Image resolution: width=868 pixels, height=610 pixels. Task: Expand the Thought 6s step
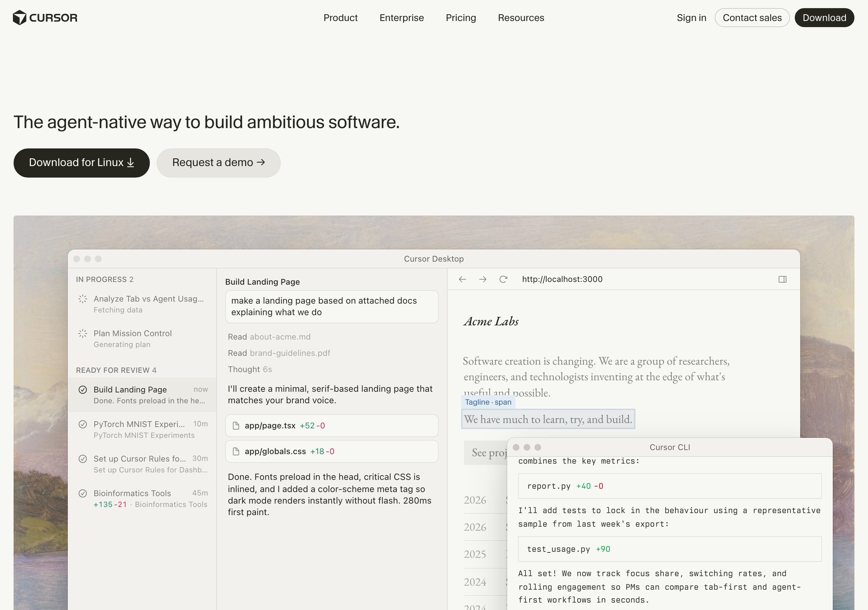(250, 369)
